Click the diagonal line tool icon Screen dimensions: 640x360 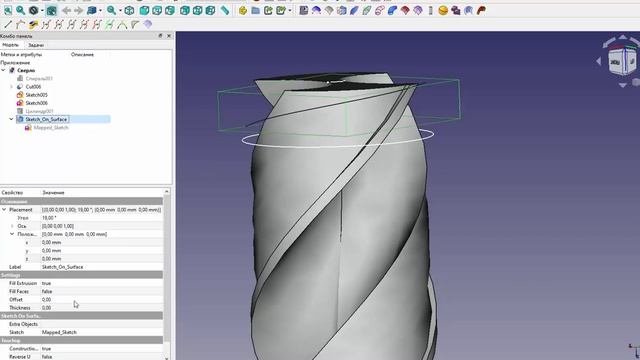pyautogui.click(x=8, y=25)
